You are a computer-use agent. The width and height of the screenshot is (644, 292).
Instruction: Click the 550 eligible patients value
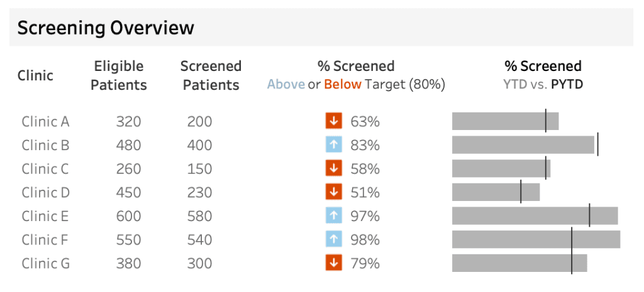(x=128, y=239)
